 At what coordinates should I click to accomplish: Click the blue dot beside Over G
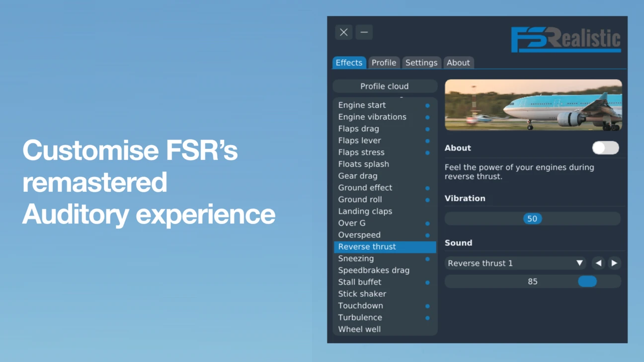(x=427, y=223)
